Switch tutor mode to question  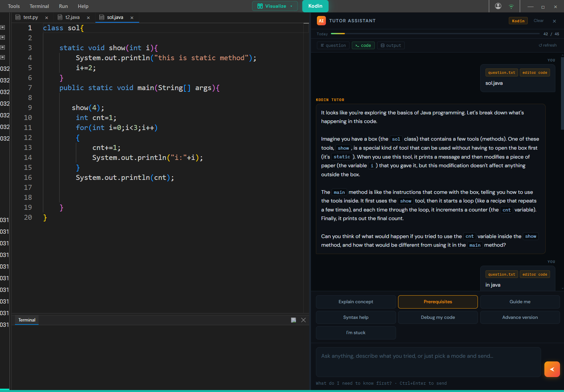[333, 45]
